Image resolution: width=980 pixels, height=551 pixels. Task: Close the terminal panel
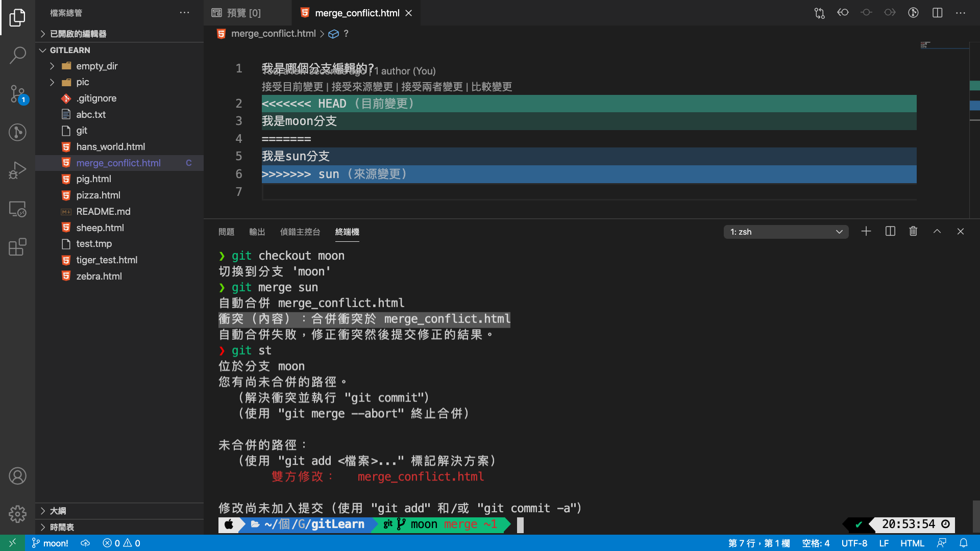(x=961, y=232)
